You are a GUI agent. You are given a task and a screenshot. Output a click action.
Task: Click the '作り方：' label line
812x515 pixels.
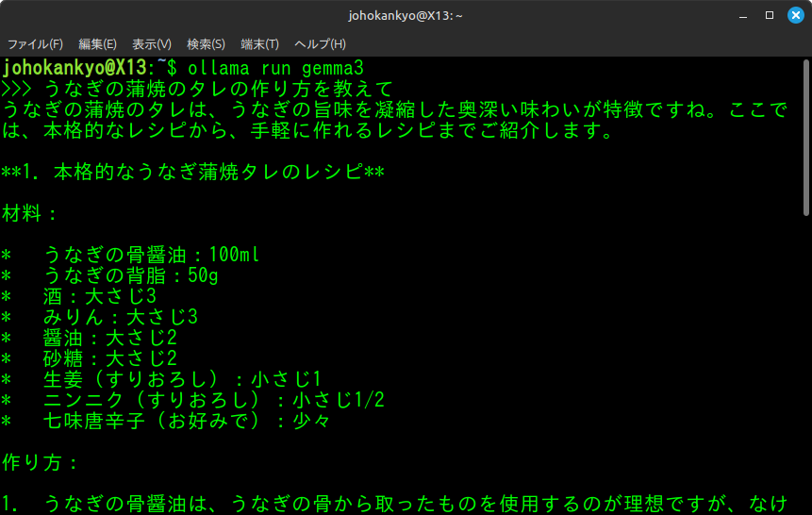tap(41, 462)
